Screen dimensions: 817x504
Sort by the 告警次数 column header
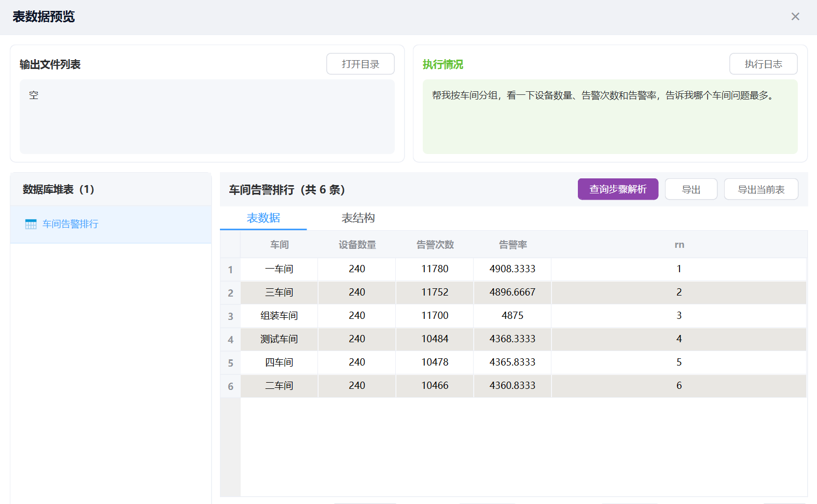435,245
